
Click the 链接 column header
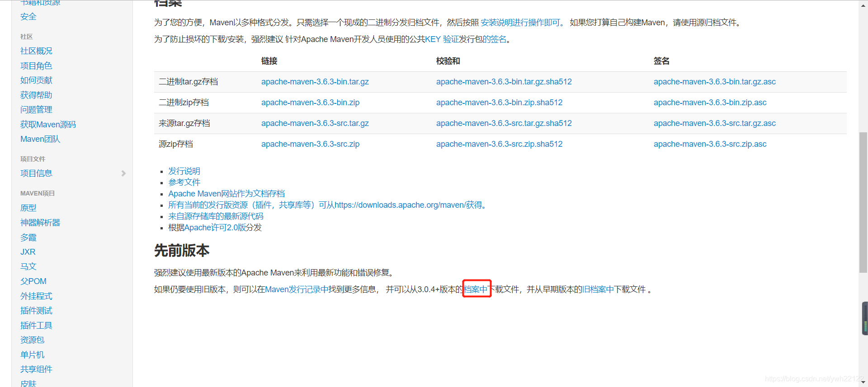(x=269, y=61)
